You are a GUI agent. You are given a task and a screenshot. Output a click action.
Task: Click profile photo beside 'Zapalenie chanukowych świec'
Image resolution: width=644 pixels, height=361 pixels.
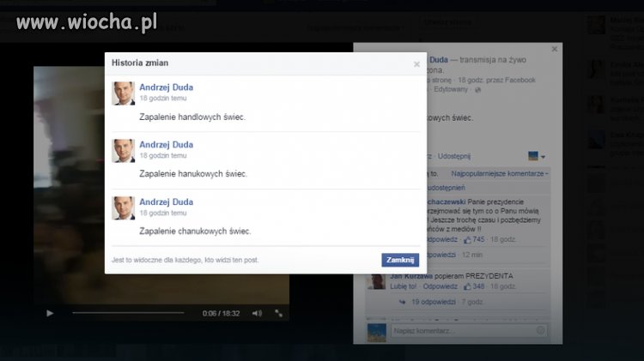[x=123, y=208]
